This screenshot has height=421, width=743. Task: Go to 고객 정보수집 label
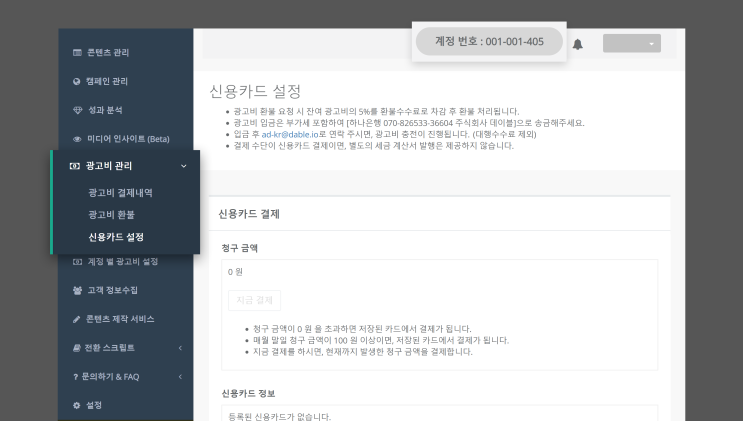(x=112, y=291)
